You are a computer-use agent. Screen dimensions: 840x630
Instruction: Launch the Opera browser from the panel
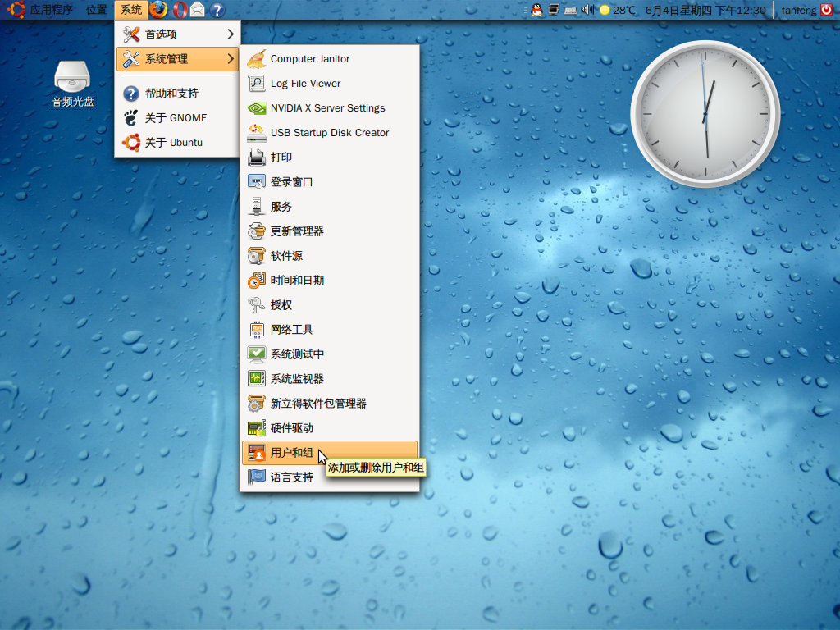click(x=180, y=10)
